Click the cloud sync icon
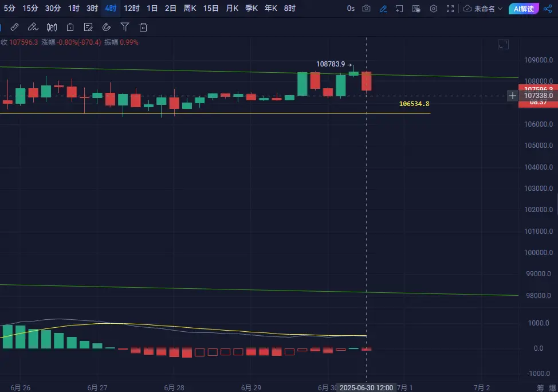The image size is (558, 392). point(467,9)
